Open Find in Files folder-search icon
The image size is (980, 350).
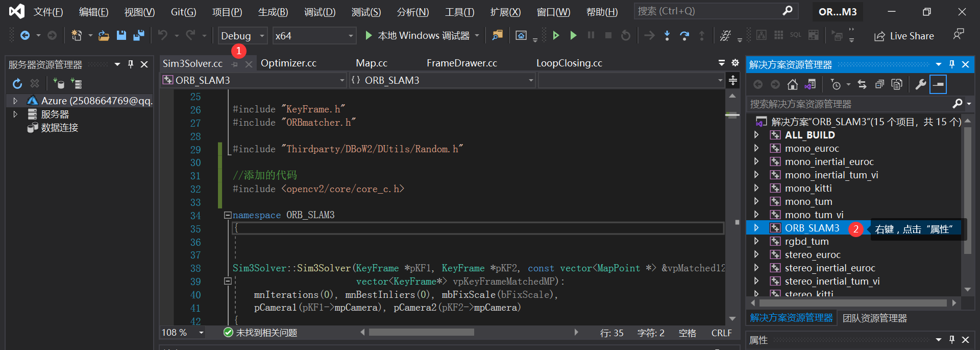tap(497, 35)
